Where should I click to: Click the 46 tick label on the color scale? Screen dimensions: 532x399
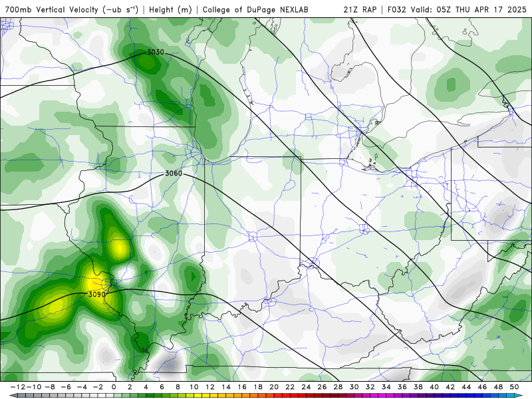click(483, 387)
